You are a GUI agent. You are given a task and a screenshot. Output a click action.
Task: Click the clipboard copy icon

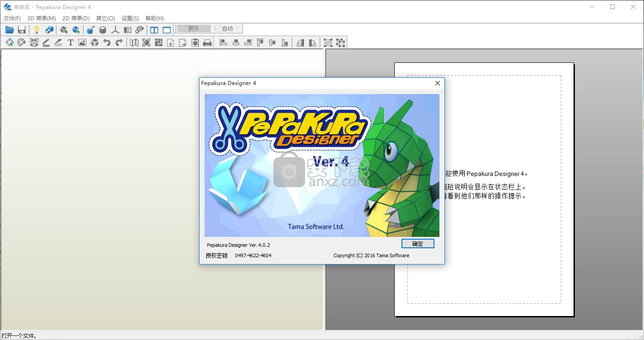[195, 42]
